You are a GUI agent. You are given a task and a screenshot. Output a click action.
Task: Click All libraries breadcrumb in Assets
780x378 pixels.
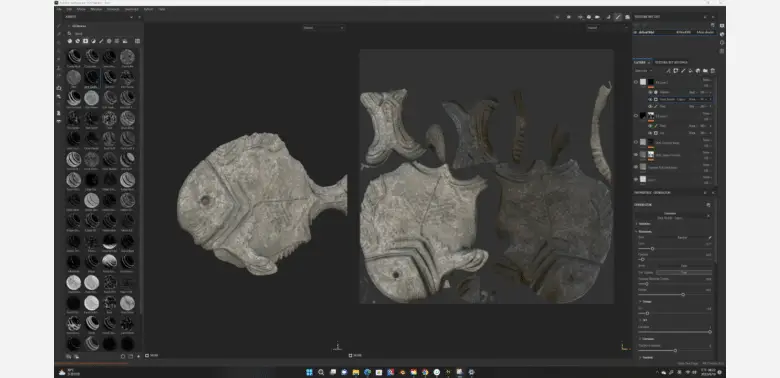tap(79, 26)
